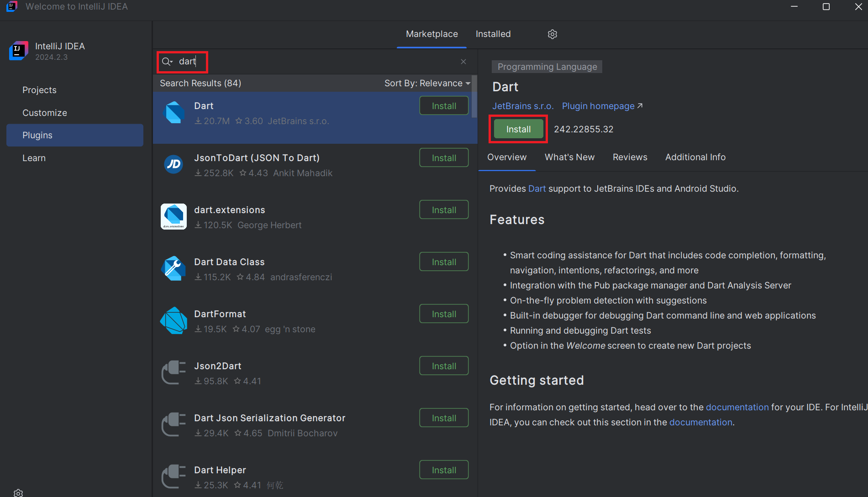Select the dart.extensions result title
The width and height of the screenshot is (868, 497).
click(x=229, y=210)
